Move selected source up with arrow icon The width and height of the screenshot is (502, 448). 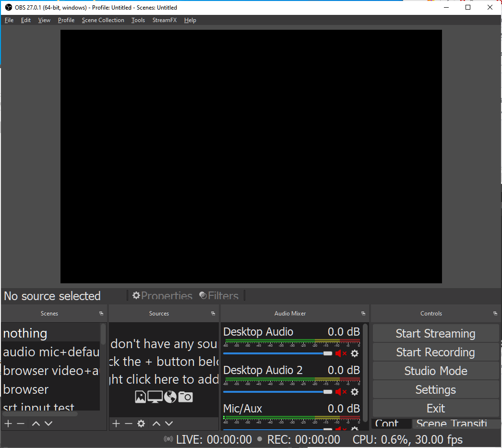(156, 424)
